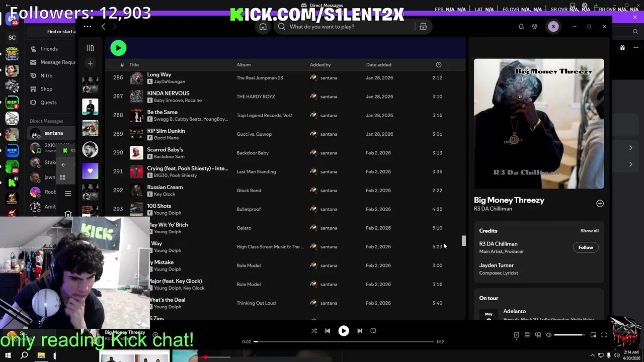
Task: Open album Glock Bond
Action: coord(249,191)
